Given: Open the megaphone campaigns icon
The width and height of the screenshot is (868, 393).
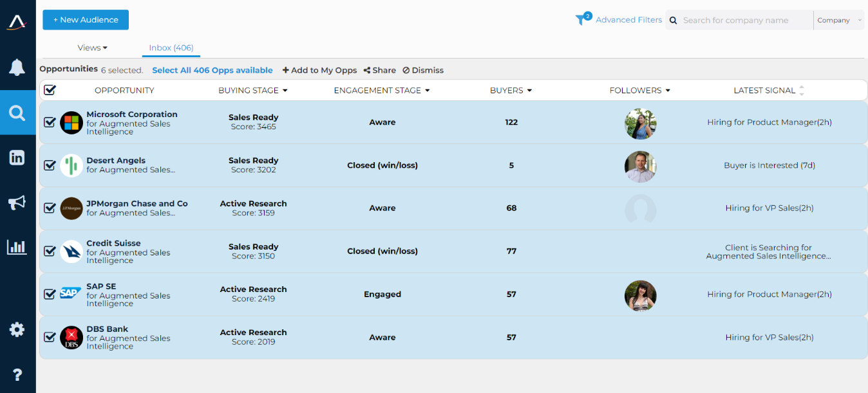Looking at the screenshot, I should coord(17,203).
